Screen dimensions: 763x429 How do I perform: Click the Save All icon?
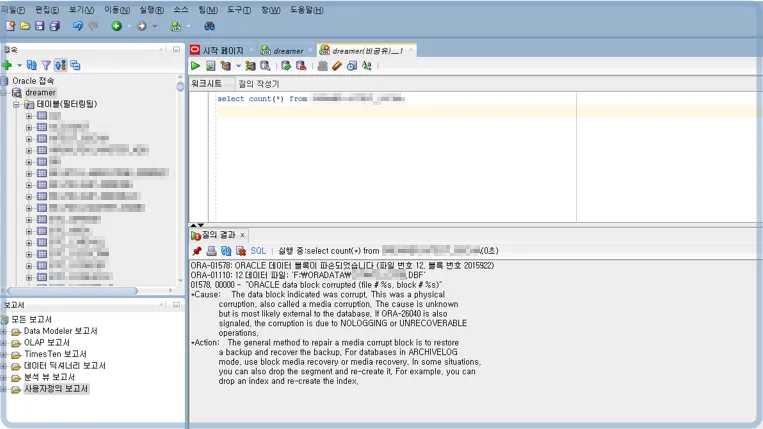(x=54, y=26)
